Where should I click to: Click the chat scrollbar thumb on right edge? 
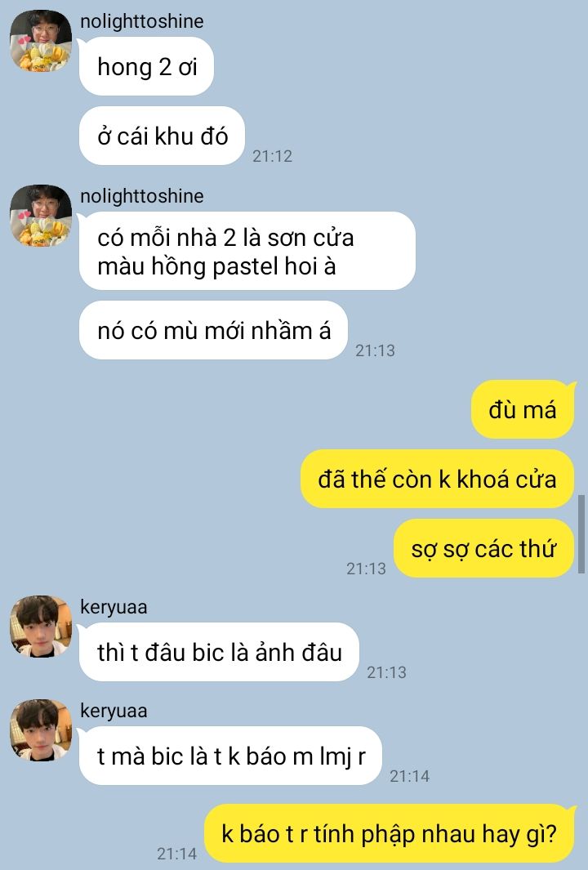(581, 533)
